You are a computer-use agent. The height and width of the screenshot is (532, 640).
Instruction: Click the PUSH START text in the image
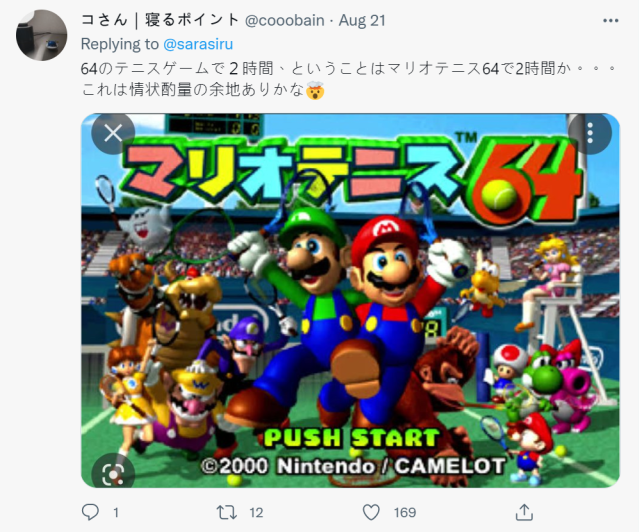click(x=351, y=438)
